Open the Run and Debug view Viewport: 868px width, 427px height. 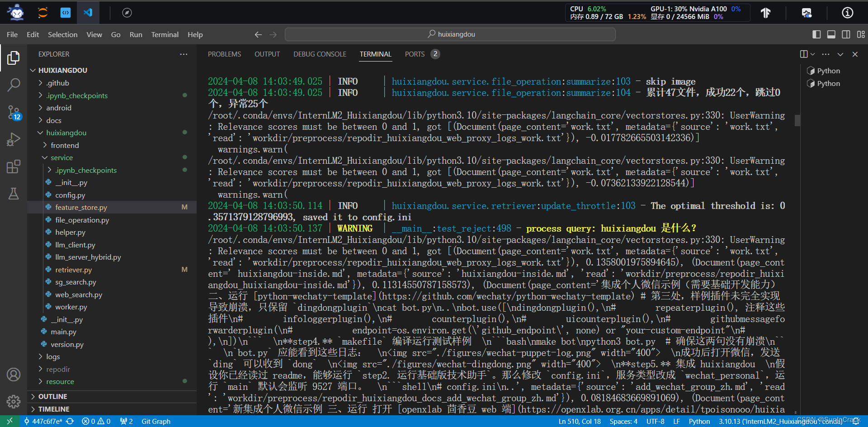(14, 139)
